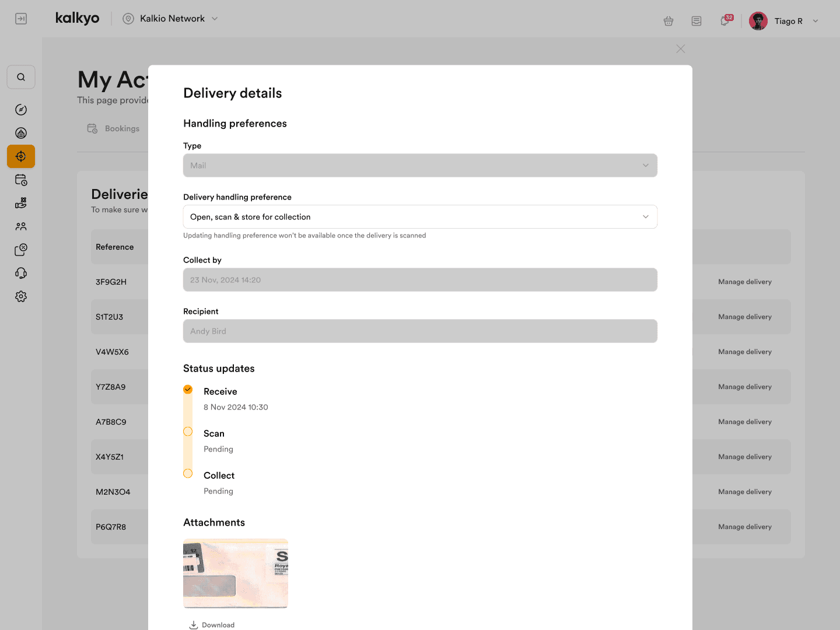The height and width of the screenshot is (630, 840).
Task: Open the Delivery handling preference dropdown
Action: point(420,217)
